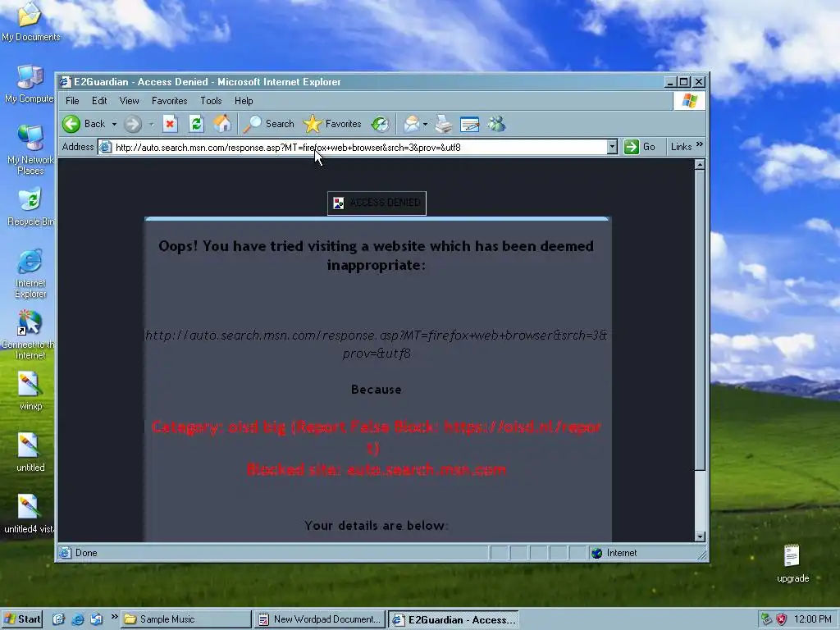The width and height of the screenshot is (840, 630).
Task: Click Show Desktop Quick Launch icon
Action: point(58,619)
